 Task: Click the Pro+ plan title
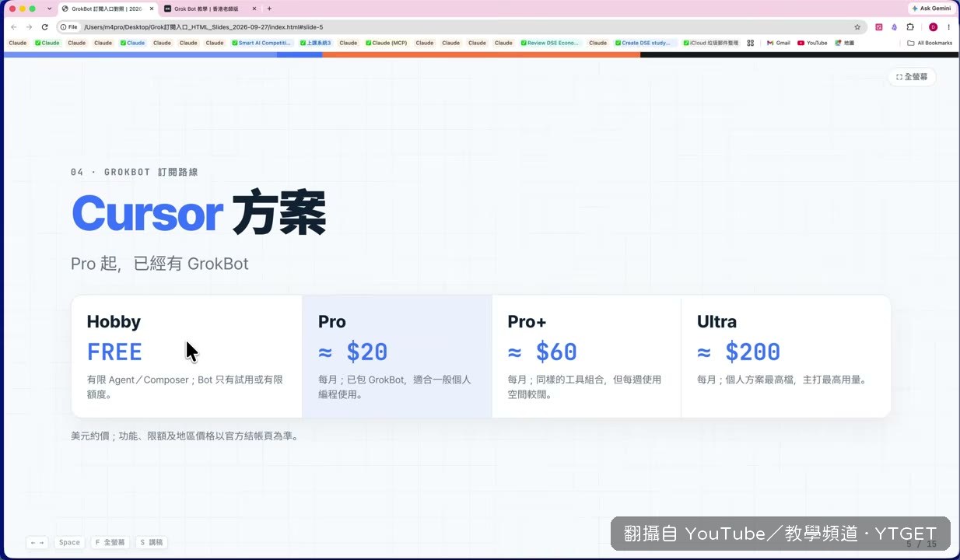tap(527, 322)
